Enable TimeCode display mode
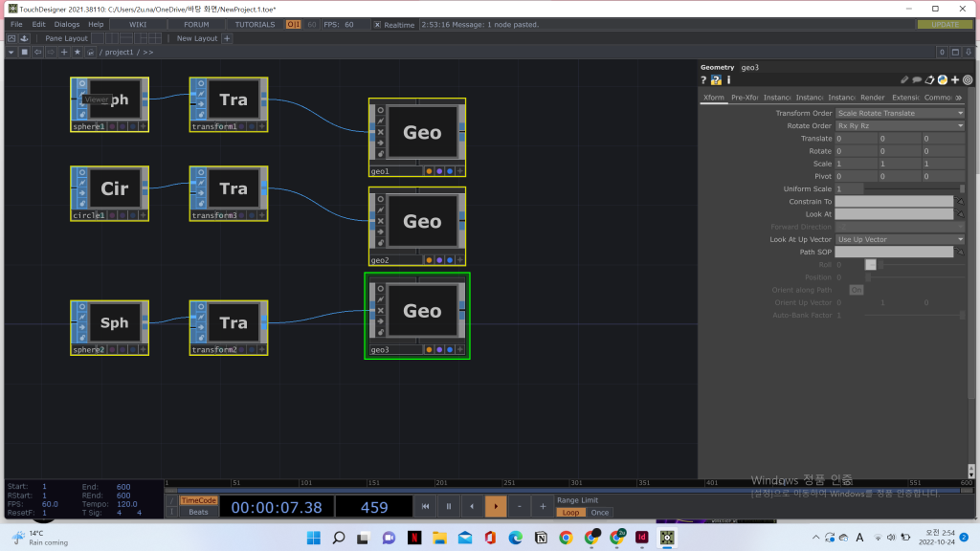This screenshot has width=980, height=551. click(199, 500)
